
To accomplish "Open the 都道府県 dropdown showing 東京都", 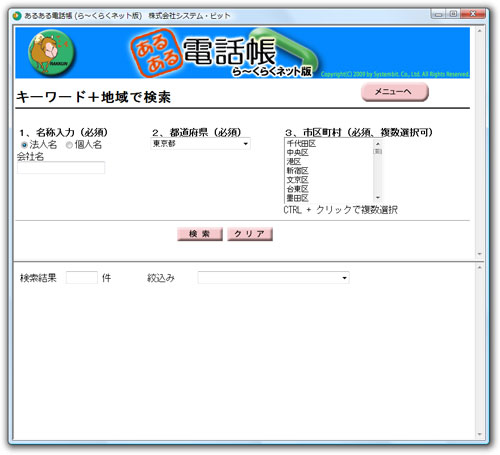I will [200, 144].
